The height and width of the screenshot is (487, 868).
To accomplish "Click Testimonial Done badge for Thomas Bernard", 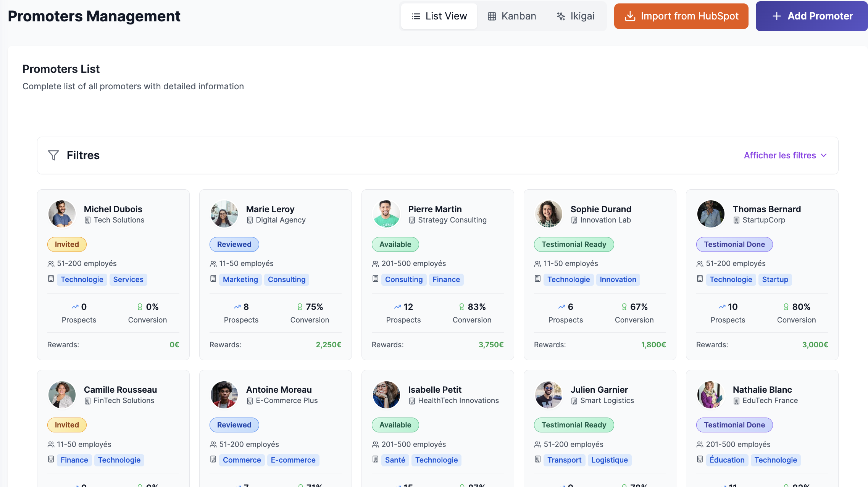I will pyautogui.click(x=734, y=244).
